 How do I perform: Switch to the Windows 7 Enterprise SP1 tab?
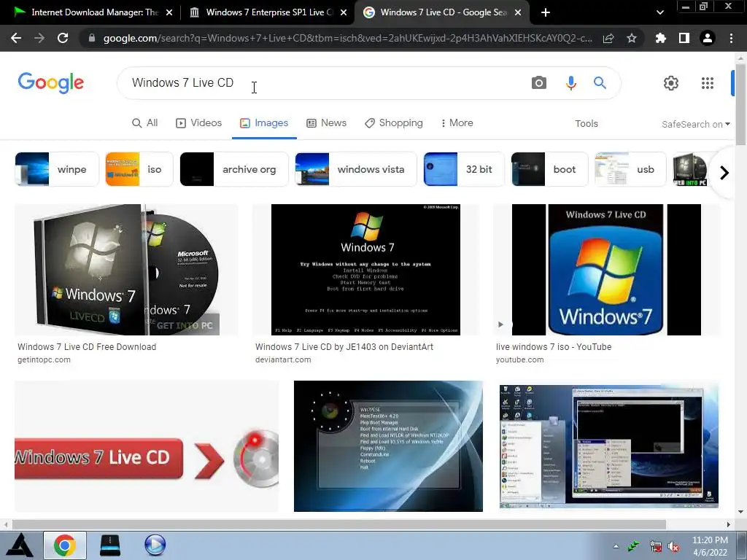(x=268, y=12)
